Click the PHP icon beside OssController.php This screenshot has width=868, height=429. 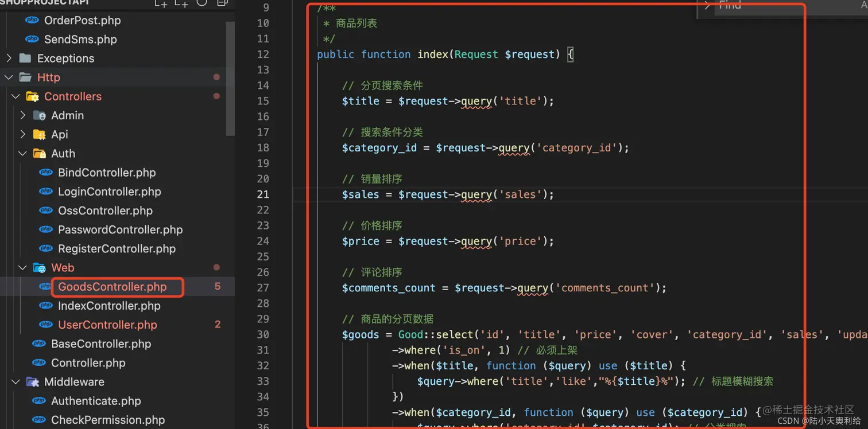click(x=46, y=210)
